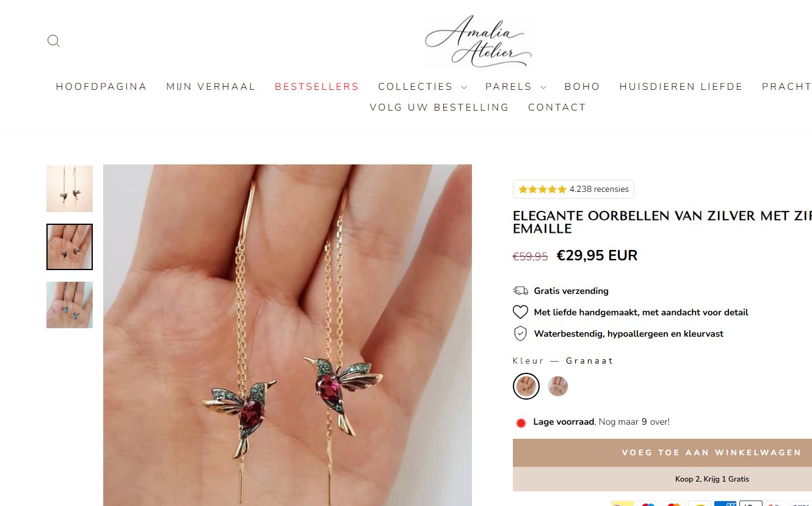Select the second color variant swatch

coord(558,386)
